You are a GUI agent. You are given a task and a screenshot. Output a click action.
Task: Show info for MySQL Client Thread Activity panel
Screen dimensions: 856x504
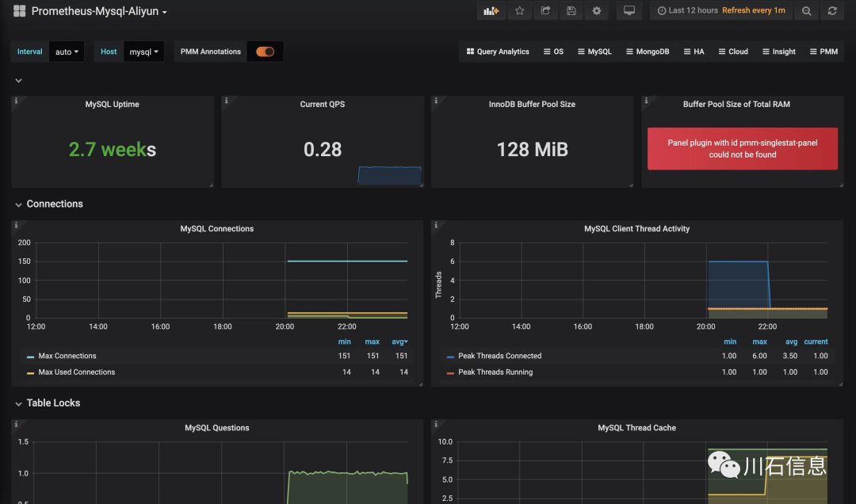coord(436,225)
